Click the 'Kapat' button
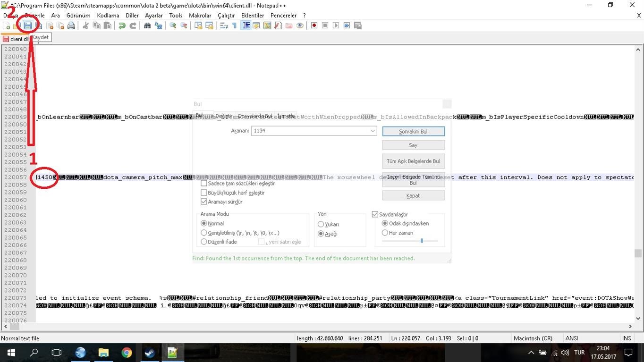This screenshot has height=362, width=644. [413, 195]
